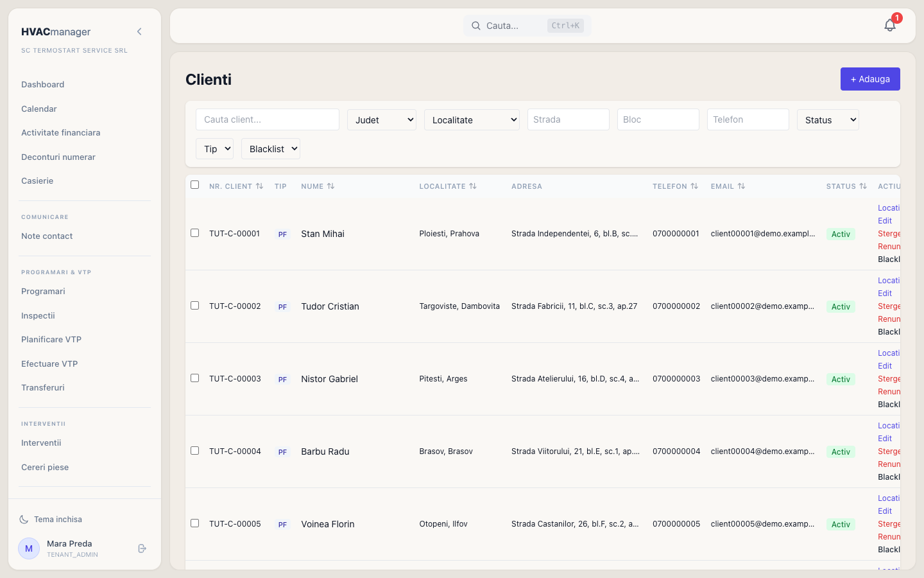Click Locatii link for Voinea Florin
The image size is (924, 578).
coord(889,498)
